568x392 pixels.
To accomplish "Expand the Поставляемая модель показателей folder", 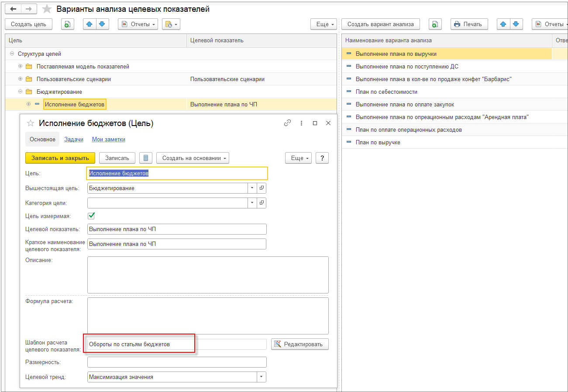I will pos(20,67).
